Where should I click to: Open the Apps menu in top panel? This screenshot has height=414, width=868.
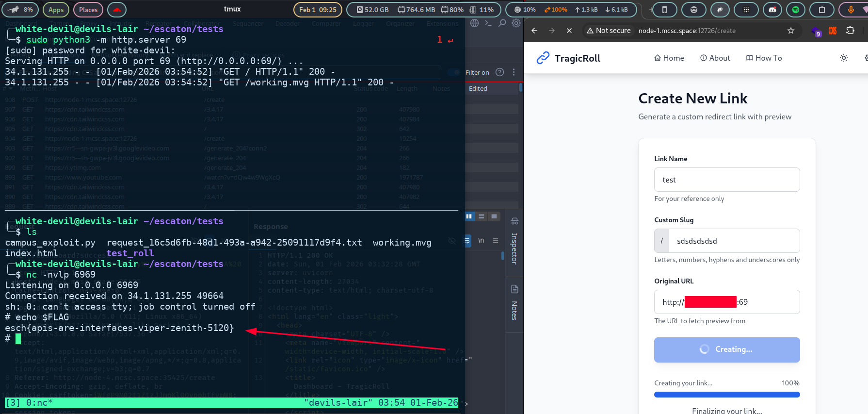pyautogui.click(x=56, y=10)
